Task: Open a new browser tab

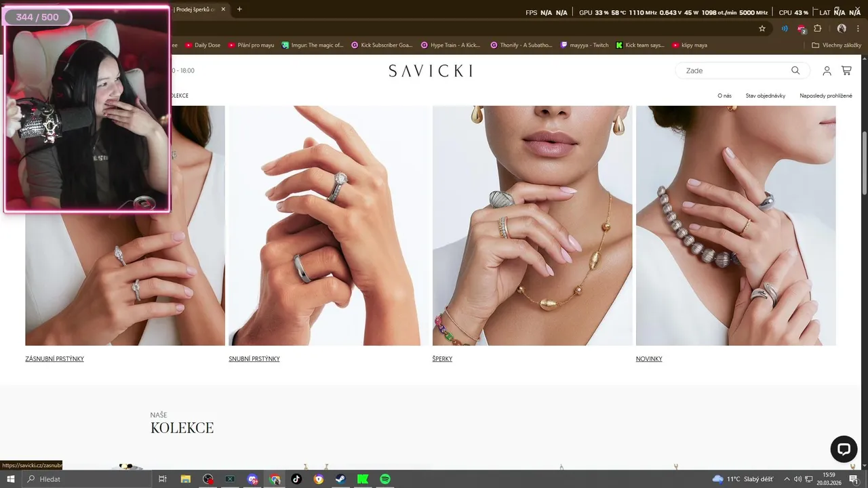Action: point(239,9)
